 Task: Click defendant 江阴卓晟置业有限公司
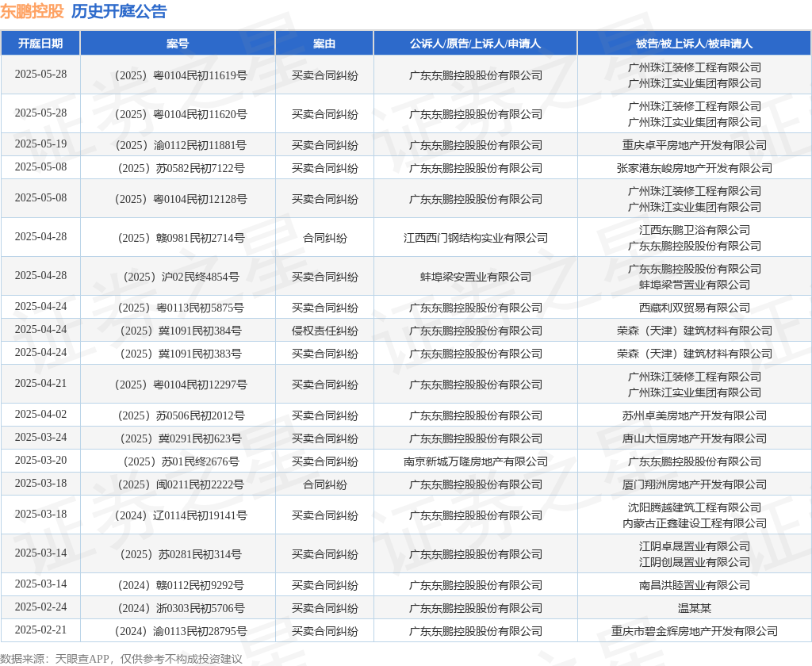click(x=695, y=546)
